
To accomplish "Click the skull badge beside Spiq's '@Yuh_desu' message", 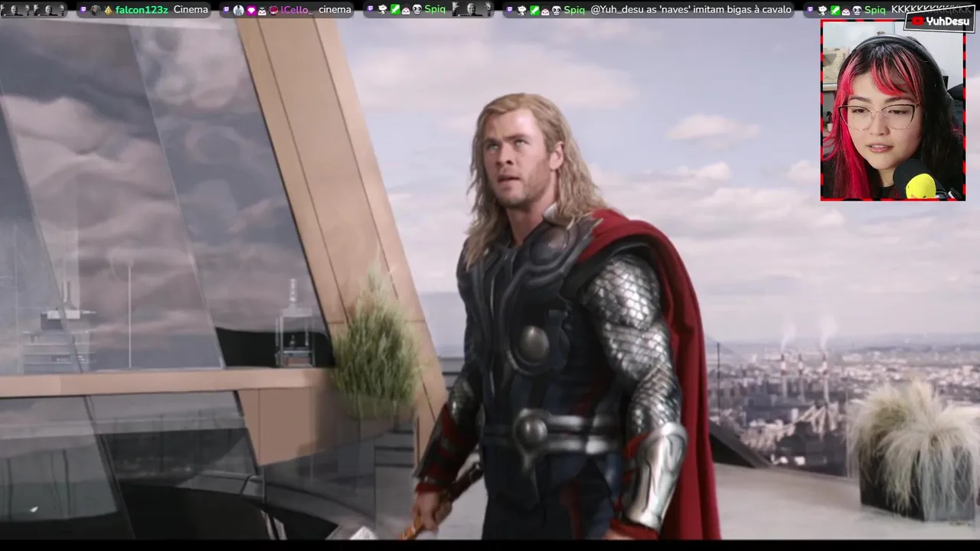I will (x=557, y=10).
